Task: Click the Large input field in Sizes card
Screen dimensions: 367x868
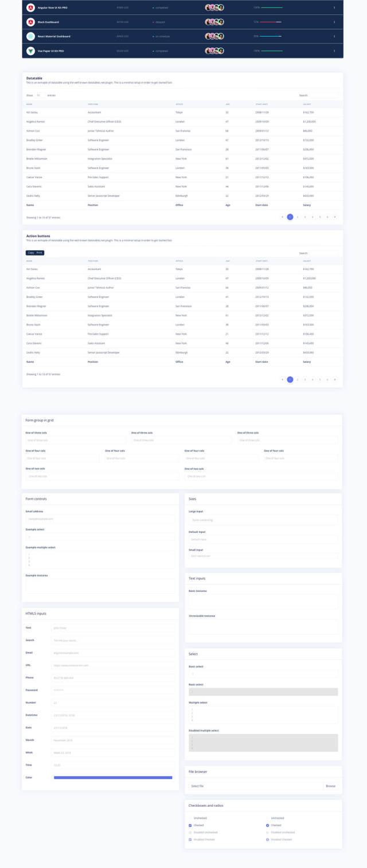Action: pos(263,520)
